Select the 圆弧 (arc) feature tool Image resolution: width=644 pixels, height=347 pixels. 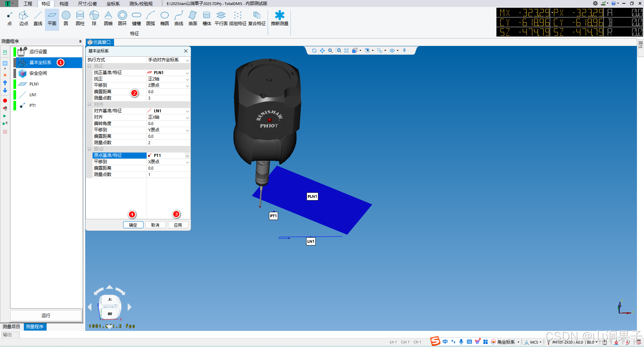[151, 19]
